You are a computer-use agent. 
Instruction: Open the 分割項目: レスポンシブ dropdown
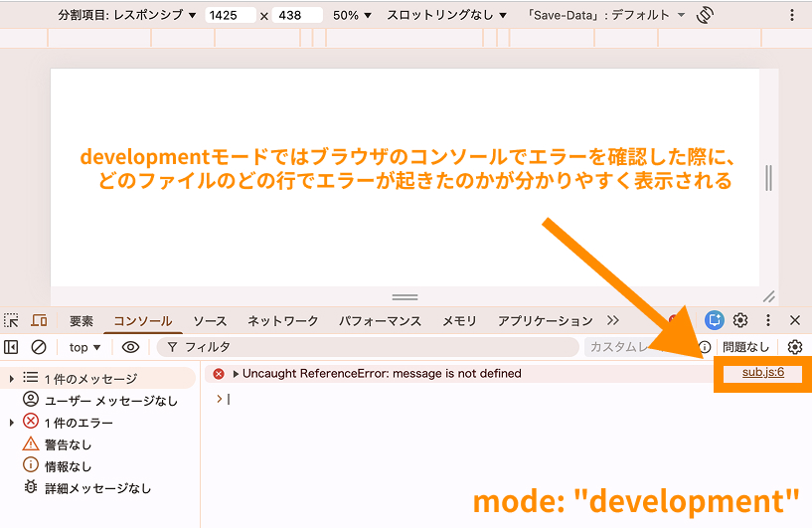tap(127, 15)
